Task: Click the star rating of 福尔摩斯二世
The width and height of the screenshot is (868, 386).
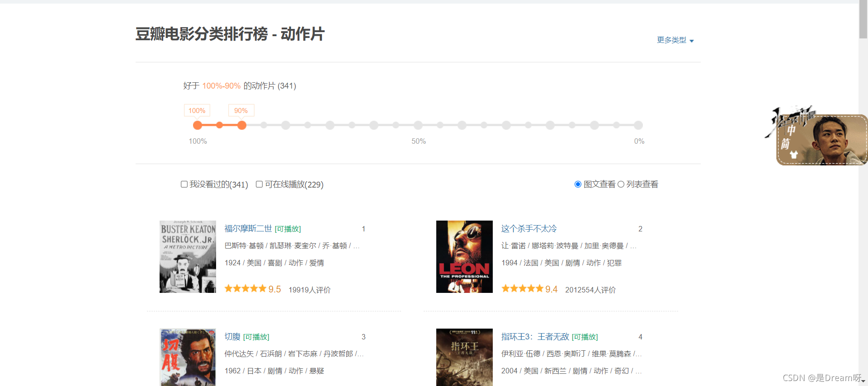Action: 245,289
